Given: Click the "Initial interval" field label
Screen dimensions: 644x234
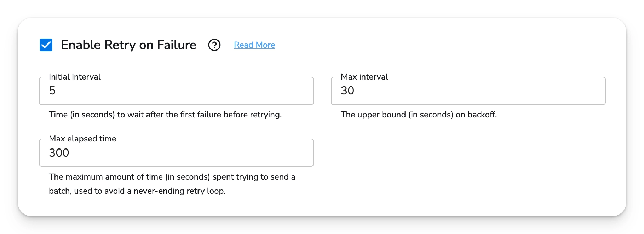Looking at the screenshot, I should pyautogui.click(x=75, y=77).
